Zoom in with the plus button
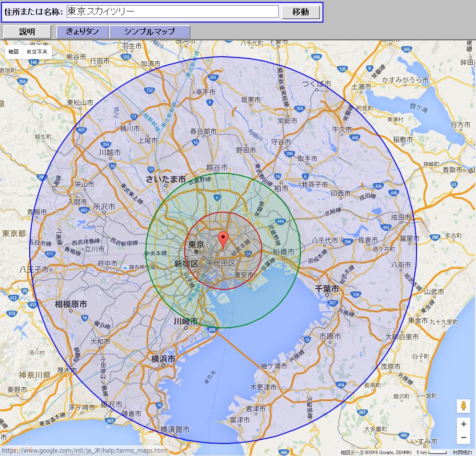 (463, 424)
